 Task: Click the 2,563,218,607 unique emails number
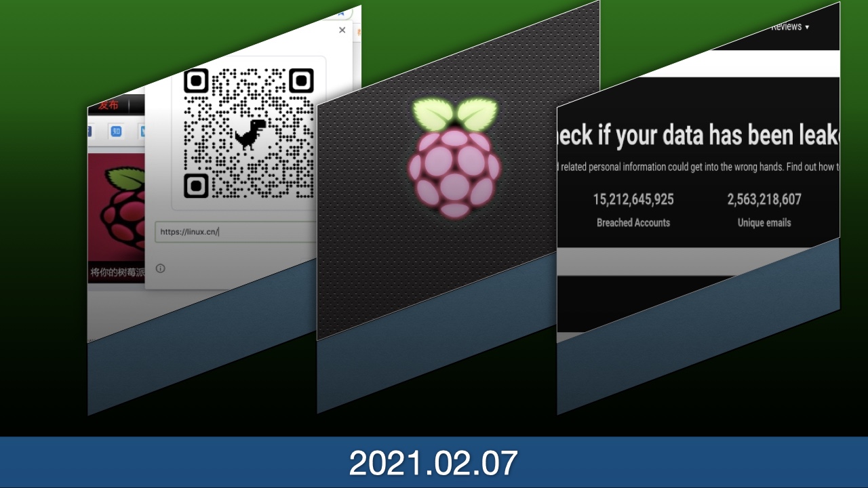(764, 199)
